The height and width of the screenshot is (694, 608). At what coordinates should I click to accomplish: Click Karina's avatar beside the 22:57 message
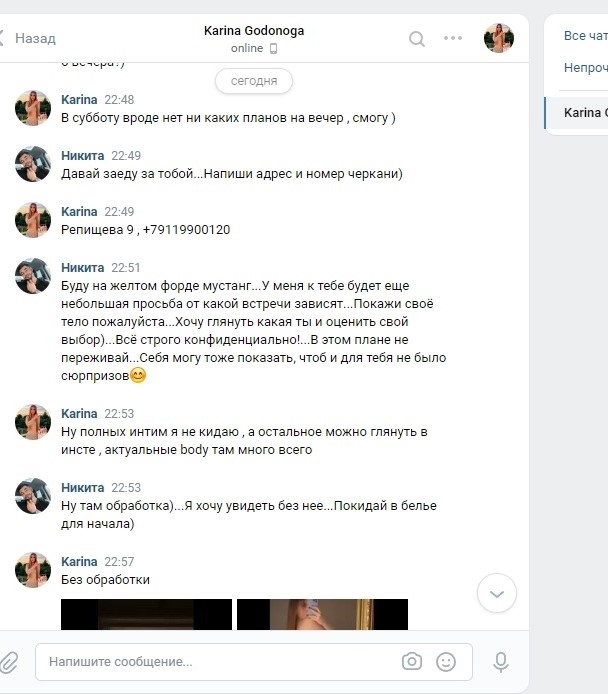click(33, 570)
